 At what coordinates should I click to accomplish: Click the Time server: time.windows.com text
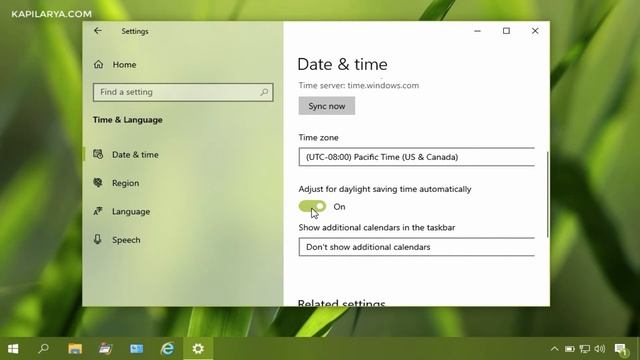tap(358, 85)
